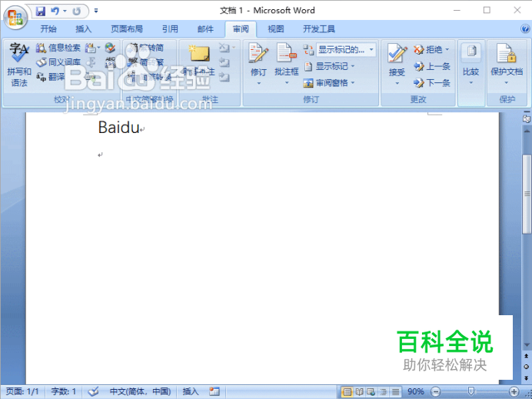Run 拼写和语法 check
The height and width of the screenshot is (399, 532).
(19, 65)
